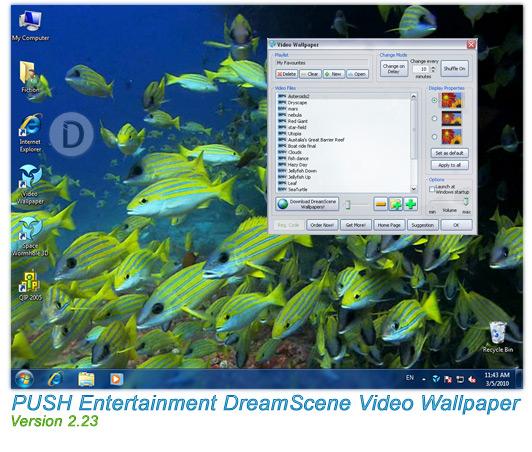Image resolution: width=532 pixels, height=452 pixels.
Task: Open the taskbar clock showing 11:43 AM
Action: [x=497, y=379]
